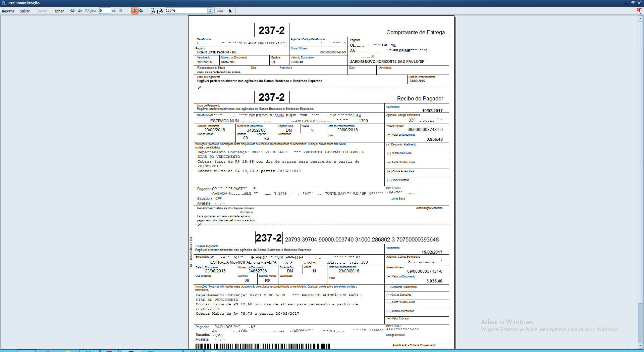Select the arrow pointer tool
Image resolution: width=644 pixels, height=352 pixels.
coord(230,11)
